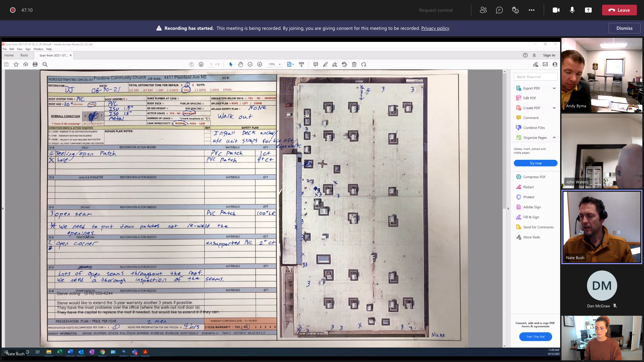Click the Acrobat print icon
This screenshot has height=362, width=644.
pyautogui.click(x=35, y=64)
